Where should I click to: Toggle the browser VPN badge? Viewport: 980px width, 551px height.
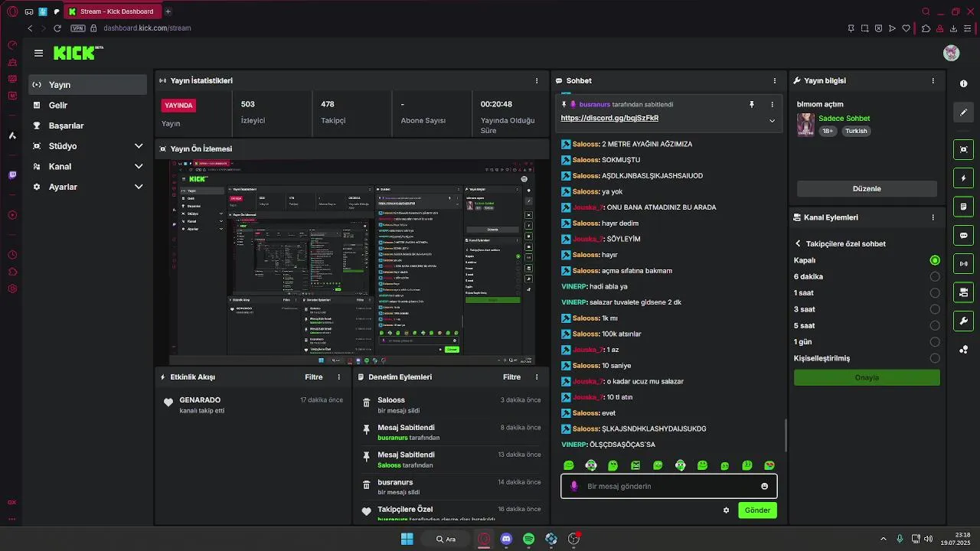pos(77,28)
